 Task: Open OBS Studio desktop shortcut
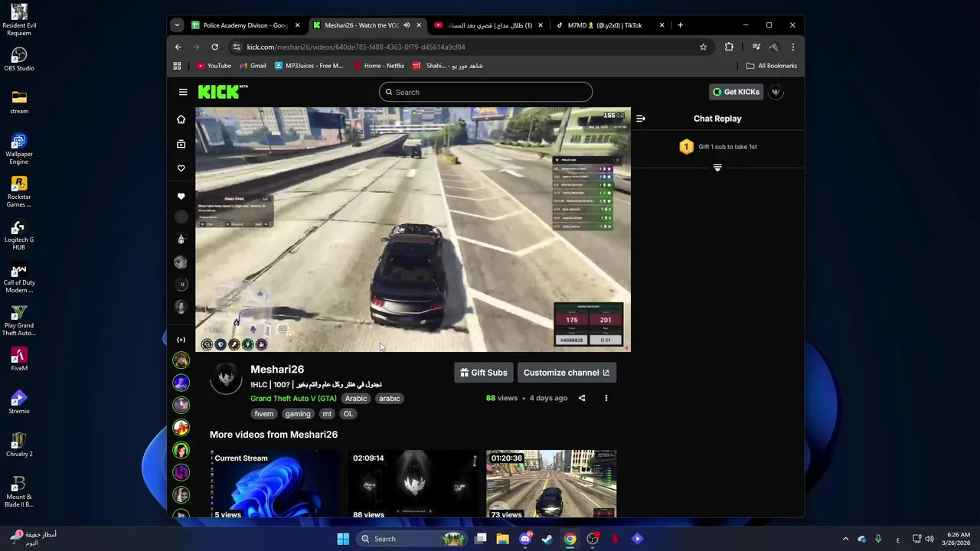19,60
